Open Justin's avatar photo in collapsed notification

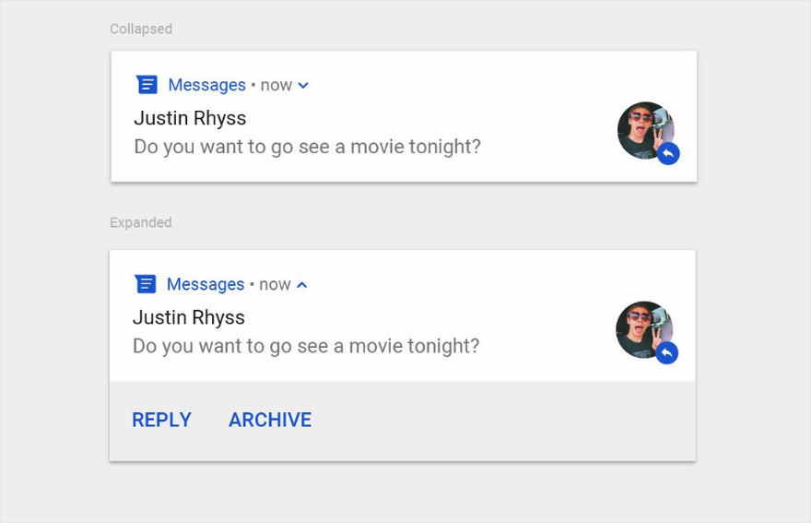tap(642, 127)
